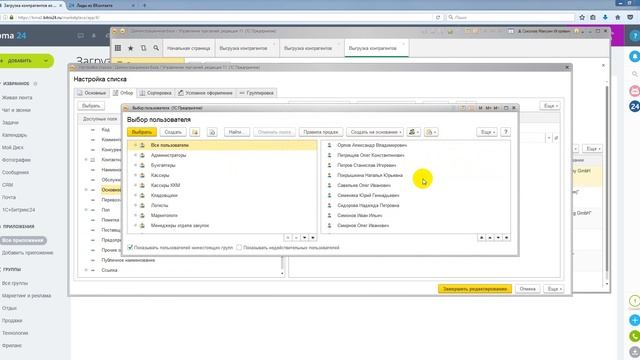Jump to last row in groups list
The width and height of the screenshot is (640, 360).
click(313, 238)
